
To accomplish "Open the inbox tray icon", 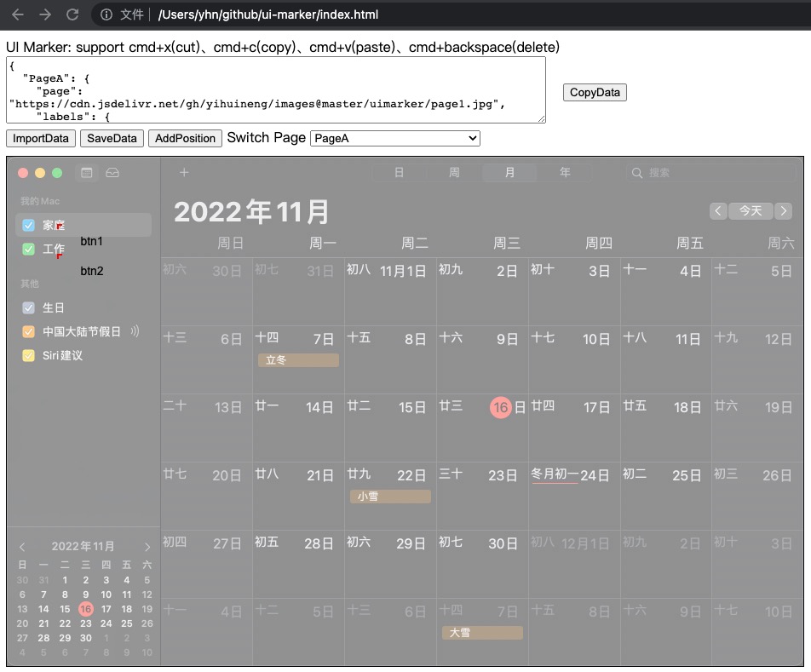I will tap(112, 173).
